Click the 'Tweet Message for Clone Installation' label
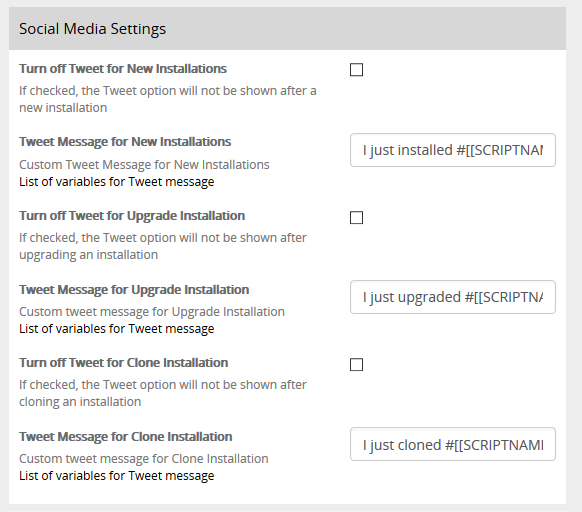Screen dimensions: 582x512 coord(126,437)
